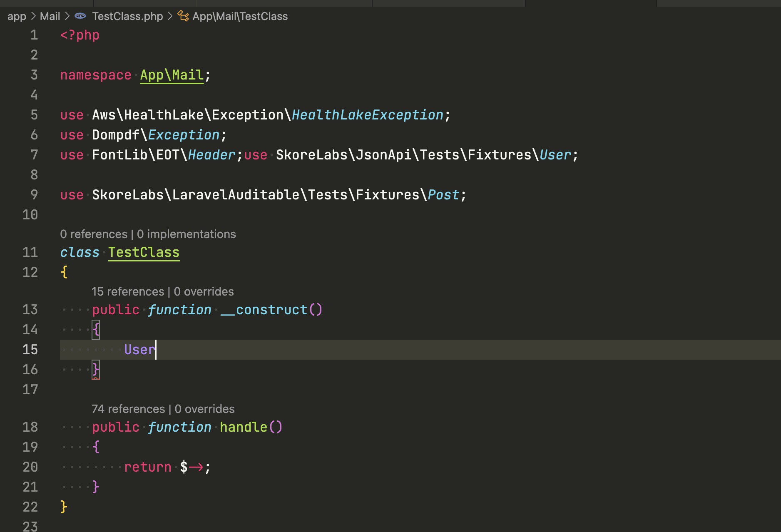Open App\Mail\TestClass symbol breadcrumb

(x=240, y=16)
